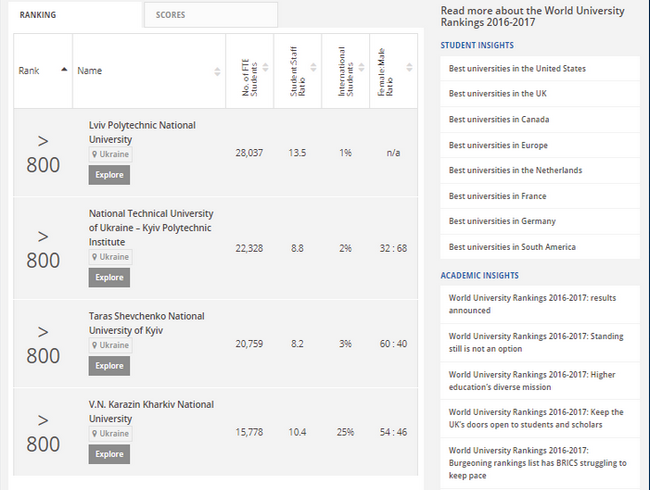This screenshot has height=490, width=650.
Task: Open Lviv Polytechnic National University link
Action: click(x=142, y=132)
